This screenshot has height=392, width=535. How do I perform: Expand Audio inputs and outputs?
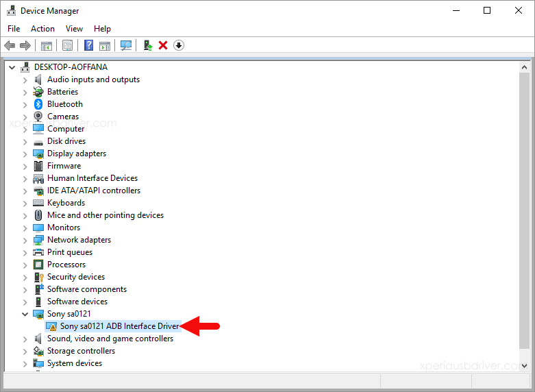(x=25, y=80)
